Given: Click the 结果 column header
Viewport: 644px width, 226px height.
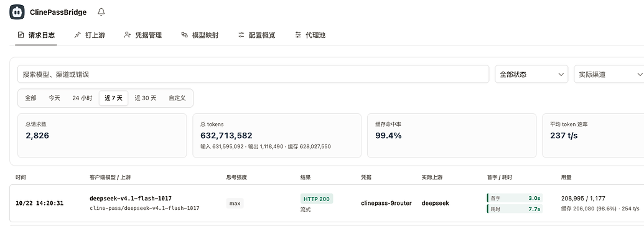Looking at the screenshot, I should click(x=305, y=177).
